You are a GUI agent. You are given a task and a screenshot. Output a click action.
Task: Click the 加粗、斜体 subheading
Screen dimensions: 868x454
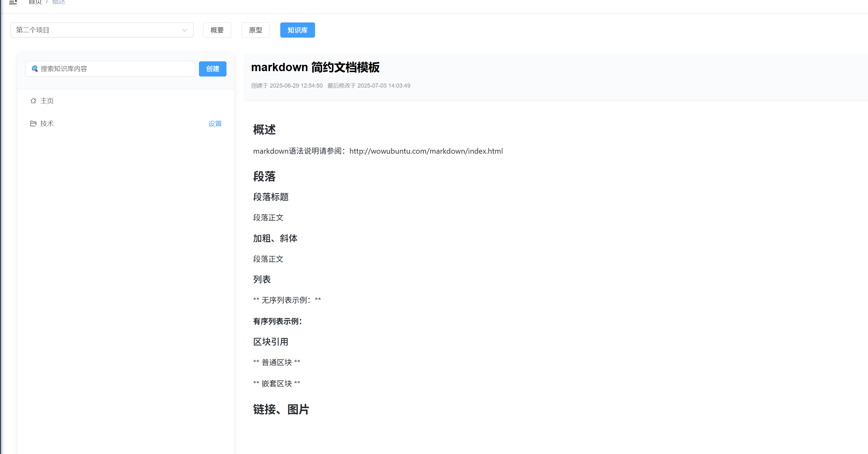coord(275,238)
